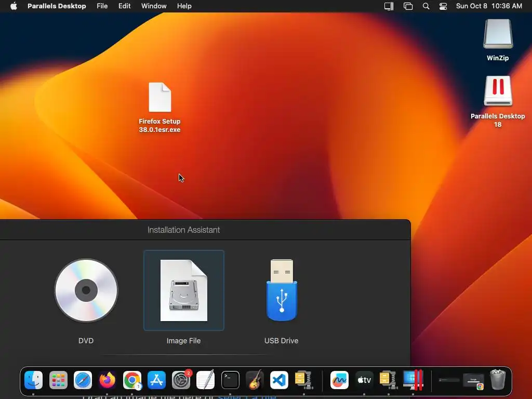Open the Help menu

[184, 6]
